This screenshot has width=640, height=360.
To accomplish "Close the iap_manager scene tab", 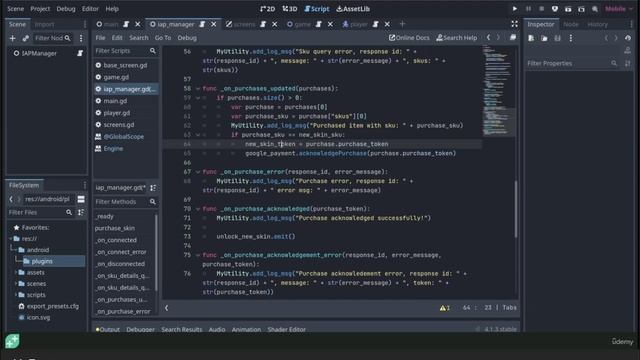I will click(213, 24).
